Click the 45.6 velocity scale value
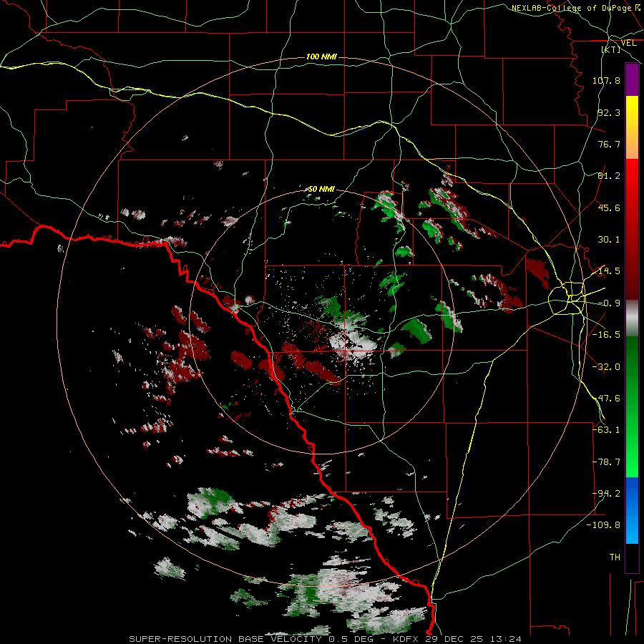 click(x=609, y=208)
